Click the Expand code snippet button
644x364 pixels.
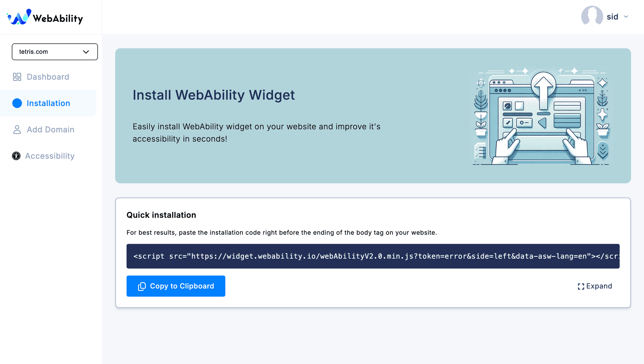595,286
